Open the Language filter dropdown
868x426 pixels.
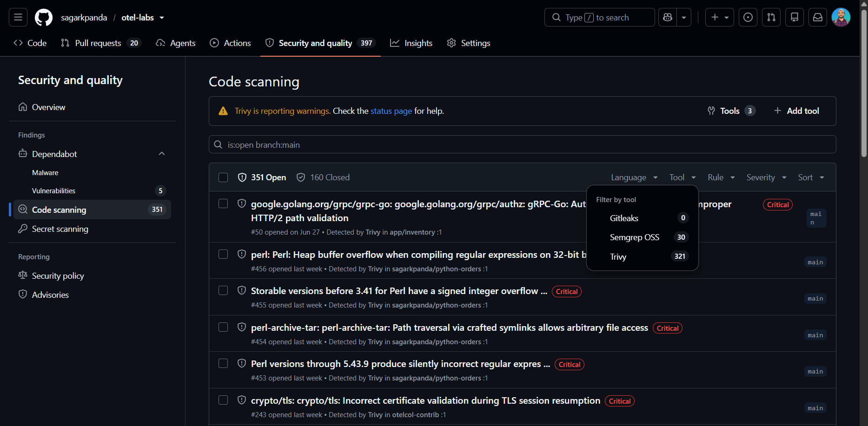pyautogui.click(x=634, y=177)
